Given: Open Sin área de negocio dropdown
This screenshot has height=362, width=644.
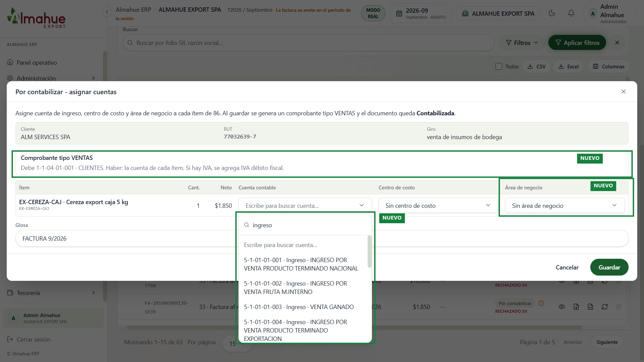Looking at the screenshot, I should point(565,205).
